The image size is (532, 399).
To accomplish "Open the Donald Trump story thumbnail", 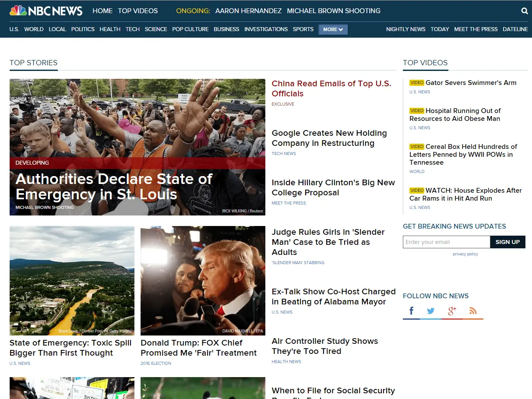I will 203,280.
